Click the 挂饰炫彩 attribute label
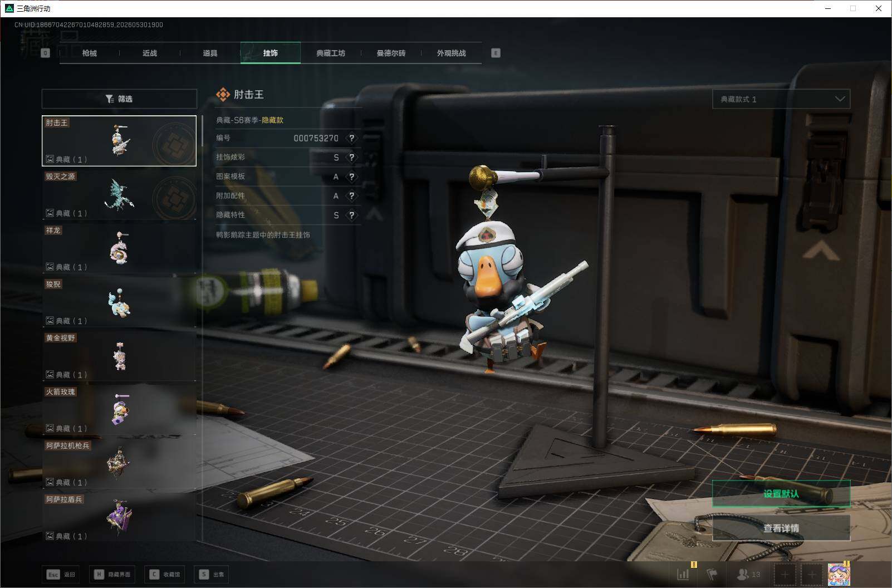Viewport: 892px width, 588px height. [231, 157]
